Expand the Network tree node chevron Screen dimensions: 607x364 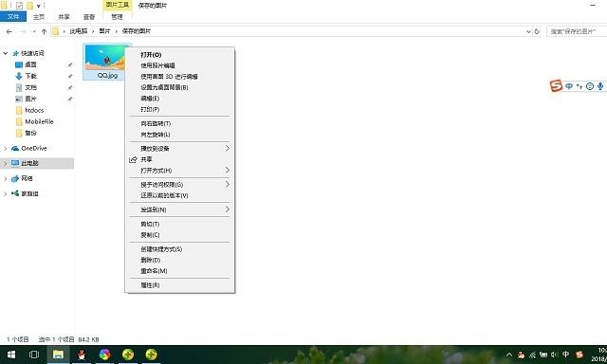point(6,179)
